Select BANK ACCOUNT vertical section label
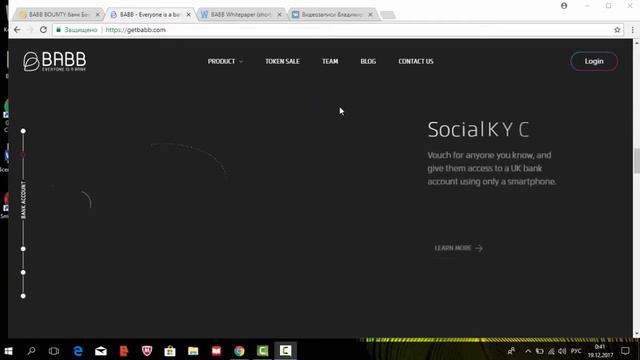 23,200
